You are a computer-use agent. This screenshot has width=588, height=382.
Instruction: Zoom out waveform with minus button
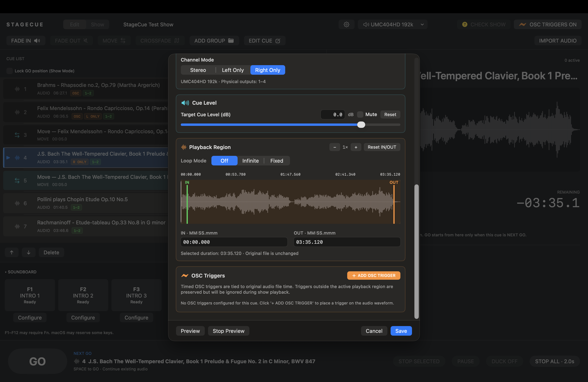(335, 147)
